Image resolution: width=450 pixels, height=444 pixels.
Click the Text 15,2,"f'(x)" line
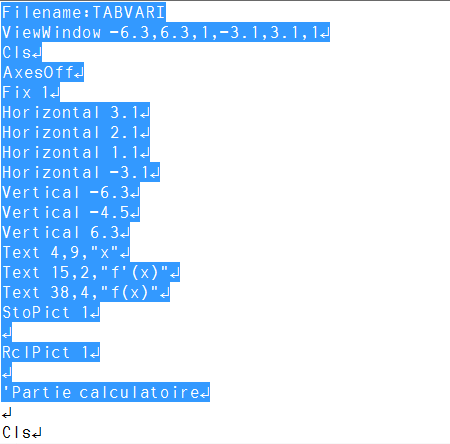(x=91, y=272)
